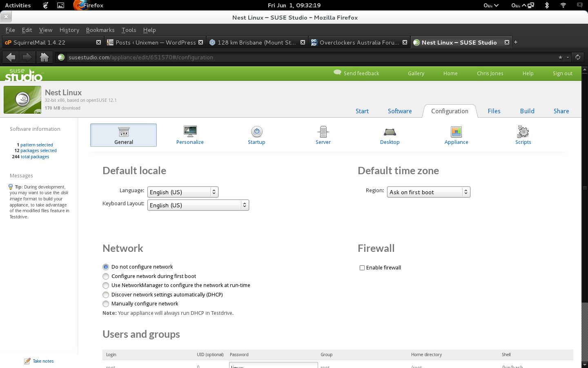The height and width of the screenshot is (368, 588).
Task: Open the time zone Region dropdown
Action: (x=429, y=192)
